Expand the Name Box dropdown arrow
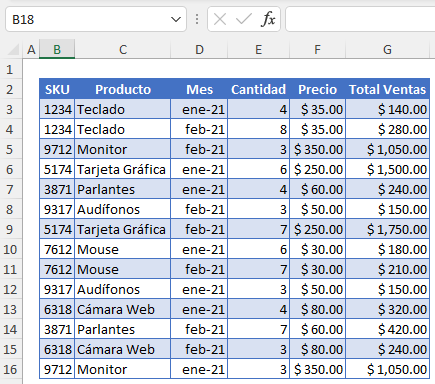Screen dimensions: 435x384 (x=176, y=19)
